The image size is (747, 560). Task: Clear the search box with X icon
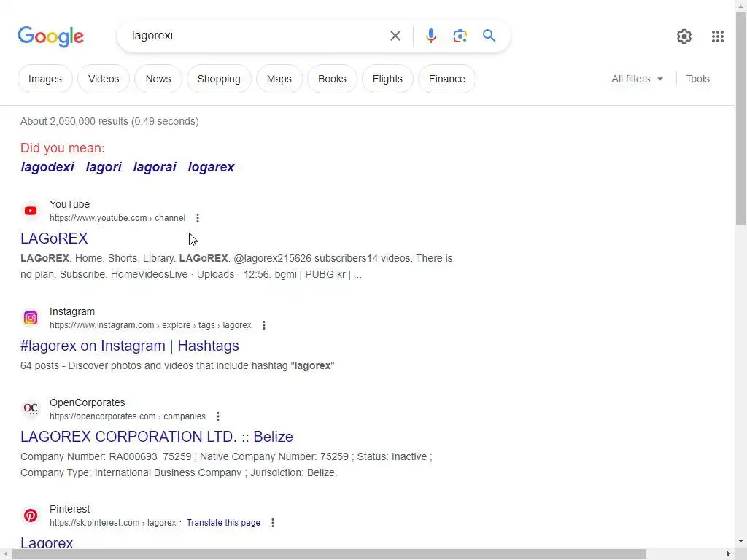[395, 36]
